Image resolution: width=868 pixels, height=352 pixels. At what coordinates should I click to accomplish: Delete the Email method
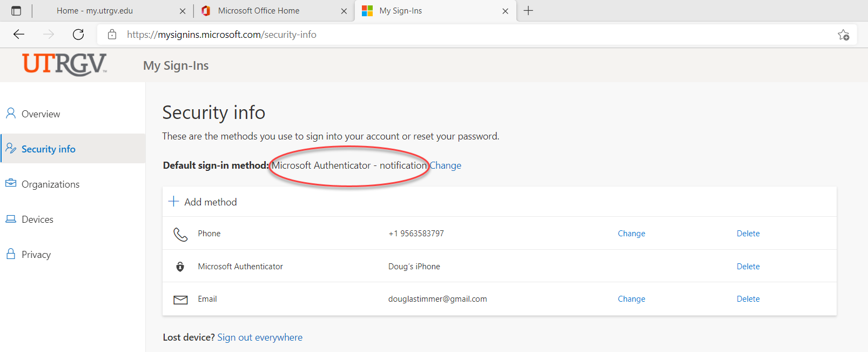tap(748, 299)
